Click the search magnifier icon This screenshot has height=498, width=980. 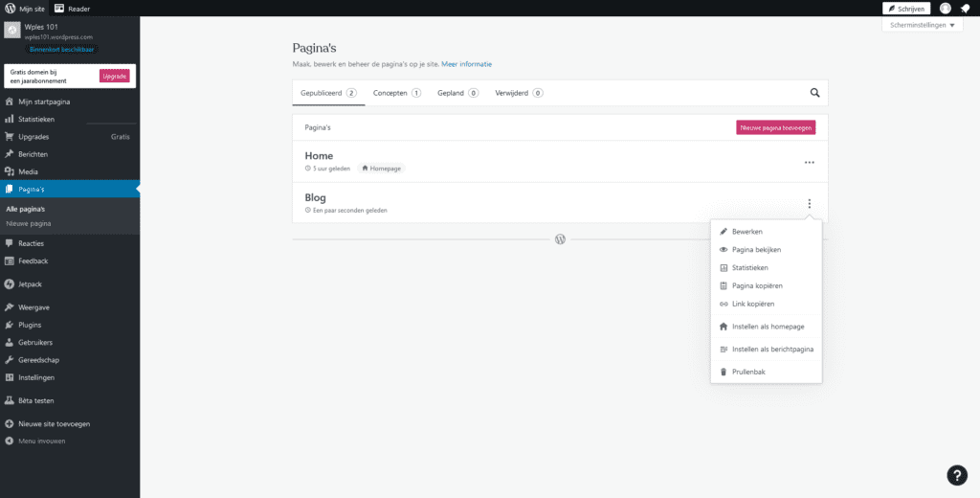(x=815, y=93)
